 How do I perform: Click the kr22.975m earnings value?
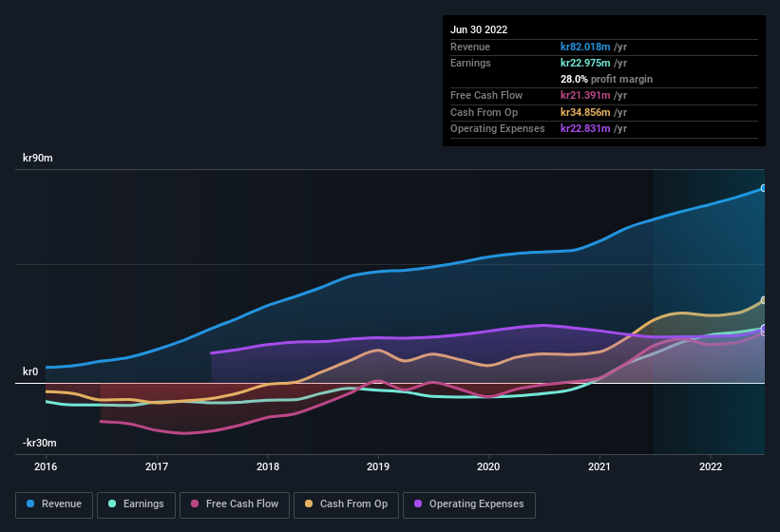585,63
